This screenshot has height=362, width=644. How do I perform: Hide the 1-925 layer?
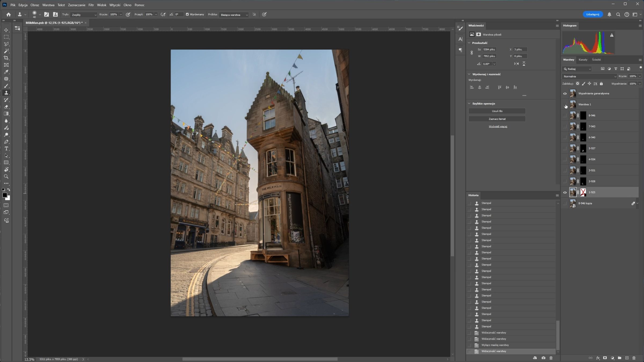click(565, 193)
